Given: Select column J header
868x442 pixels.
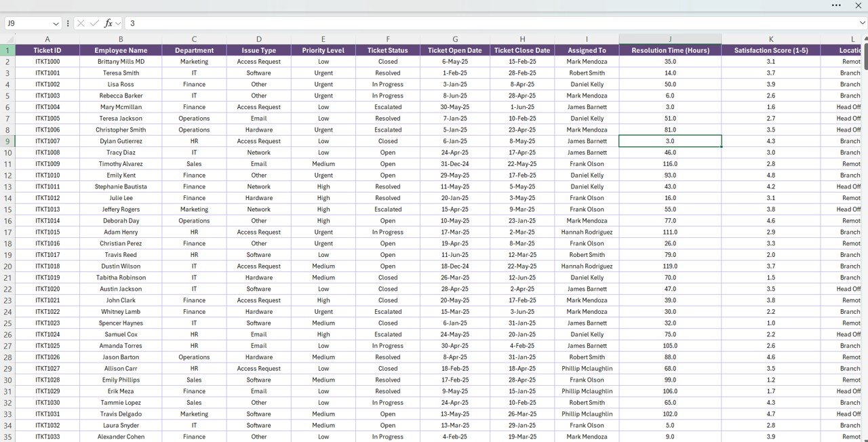Looking at the screenshot, I should tap(670, 39).
